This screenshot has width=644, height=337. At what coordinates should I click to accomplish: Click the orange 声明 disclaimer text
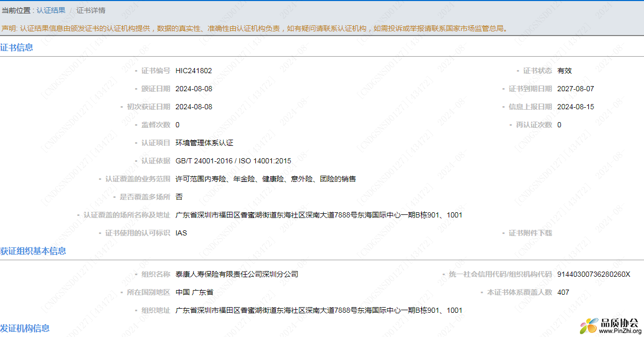(x=255, y=28)
